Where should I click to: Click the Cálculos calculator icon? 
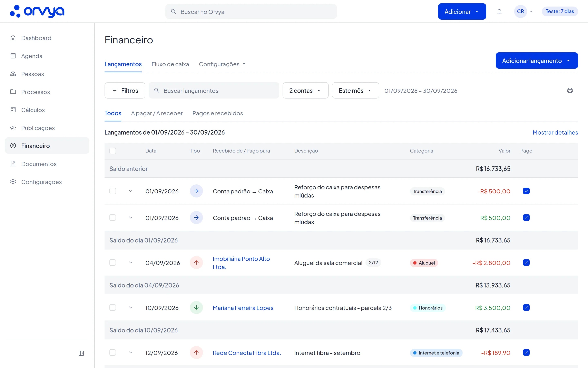tap(13, 110)
